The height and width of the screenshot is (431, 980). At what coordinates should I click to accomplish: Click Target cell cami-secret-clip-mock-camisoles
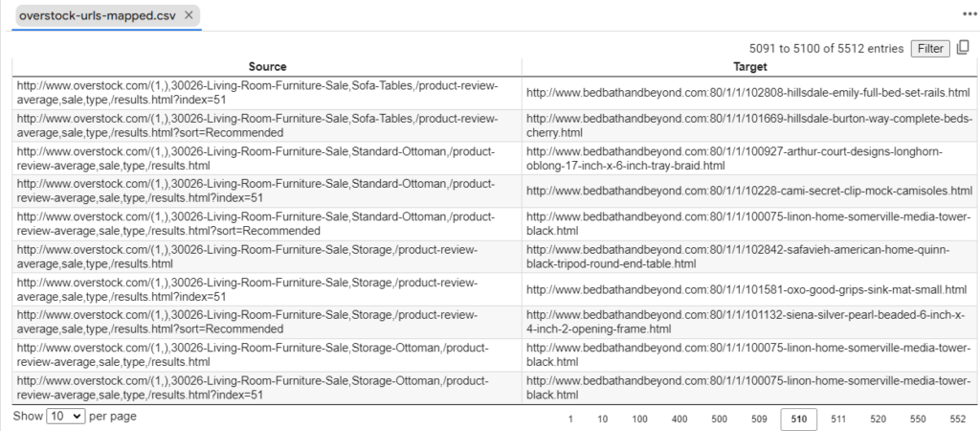pyautogui.click(x=749, y=191)
